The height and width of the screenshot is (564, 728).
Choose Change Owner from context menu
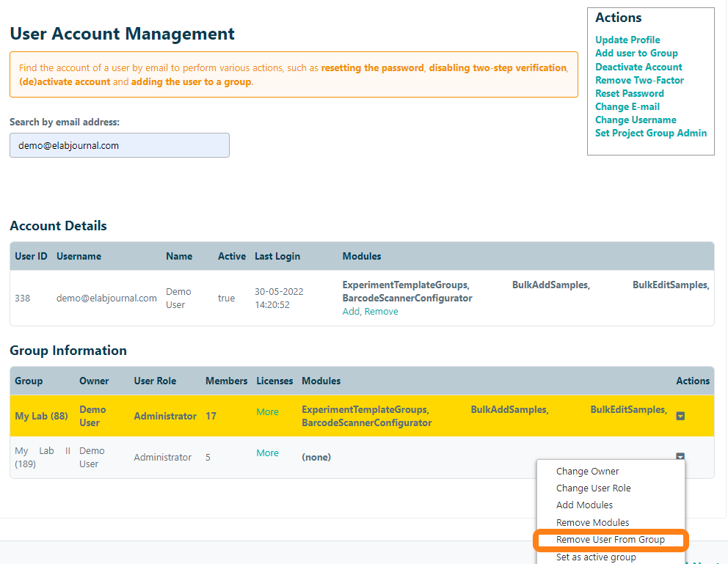click(x=587, y=472)
